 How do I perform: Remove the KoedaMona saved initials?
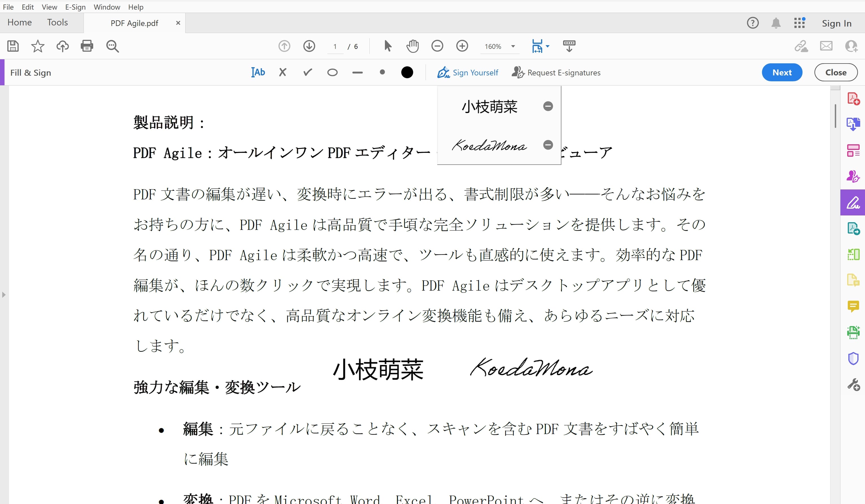[x=548, y=145]
